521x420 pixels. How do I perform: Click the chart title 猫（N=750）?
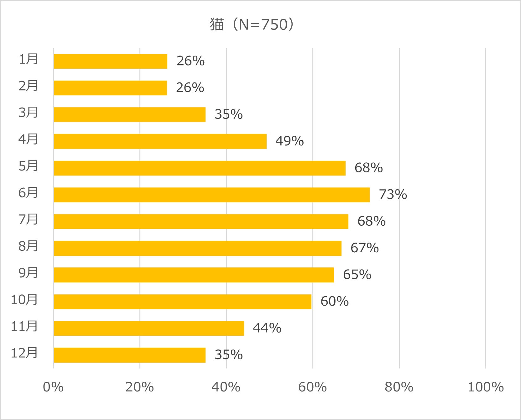click(x=252, y=24)
